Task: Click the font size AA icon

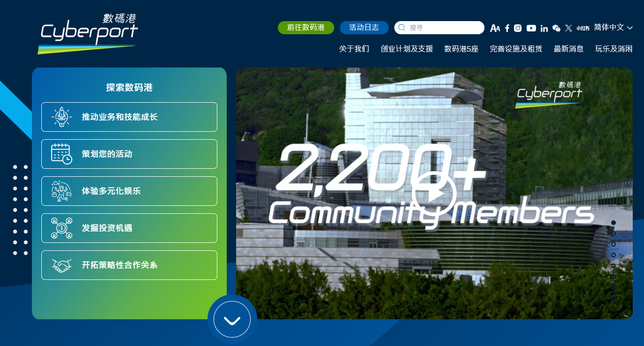Action: click(x=495, y=28)
